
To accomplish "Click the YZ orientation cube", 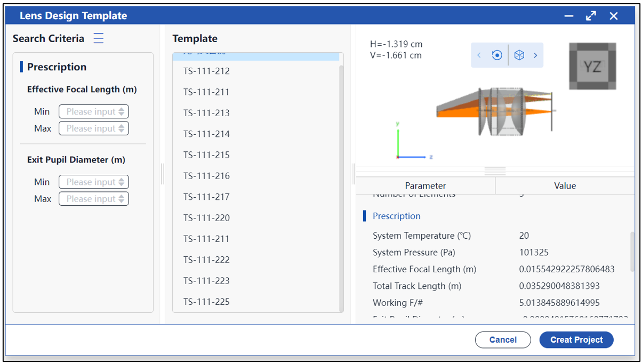I will (592, 66).
